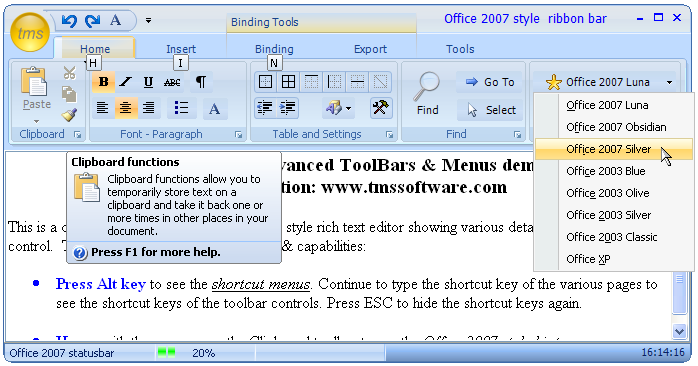
Task: Click the Undo arrow in quick access bar
Action: tap(69, 20)
